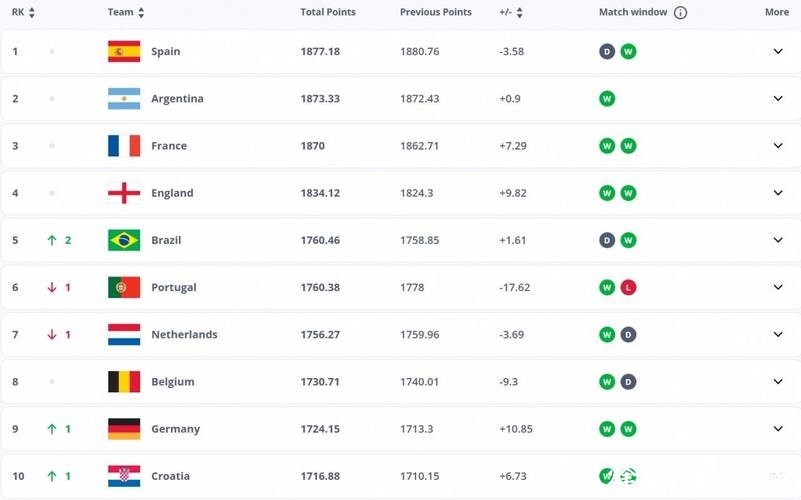Click the Croatia flag icon
The image size is (801, 500).
pos(124,476)
